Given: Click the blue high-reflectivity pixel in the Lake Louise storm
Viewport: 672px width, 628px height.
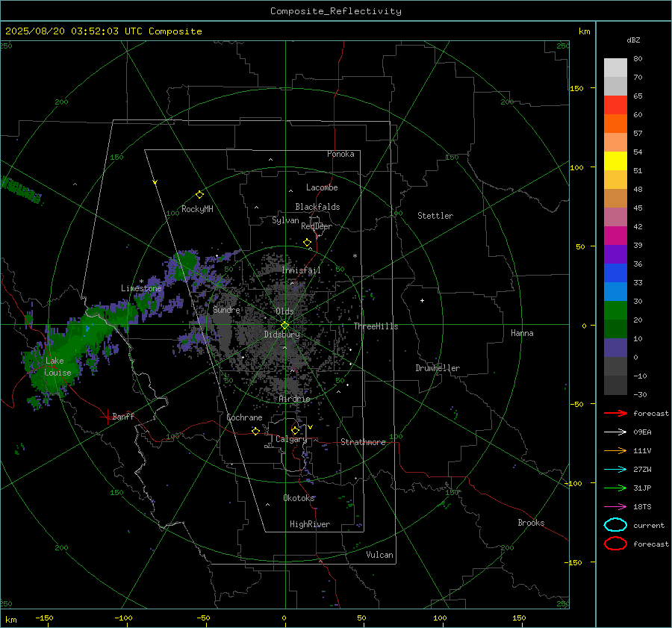Looking at the screenshot, I should tap(87, 329).
